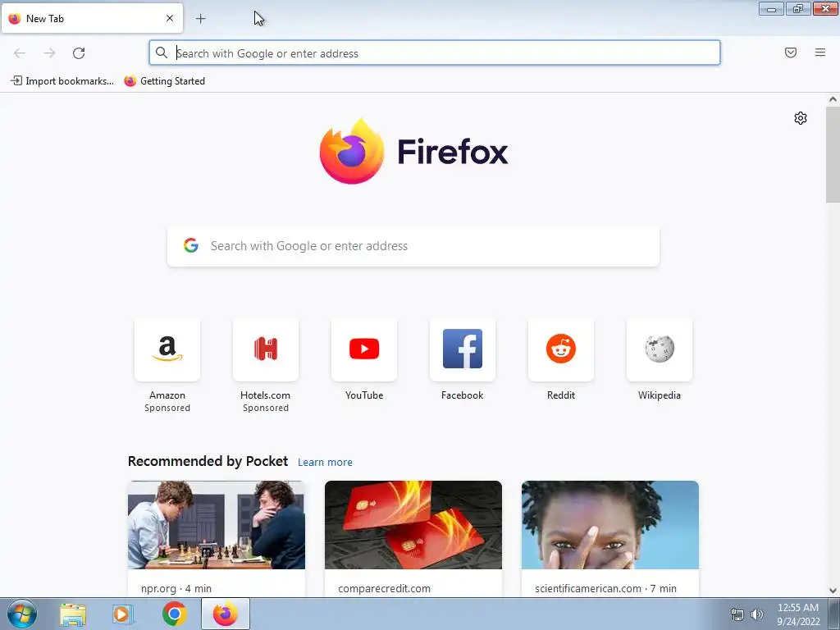The width and height of the screenshot is (840, 630).
Task: Click the vertical scrollbar thumb
Action: click(x=833, y=154)
